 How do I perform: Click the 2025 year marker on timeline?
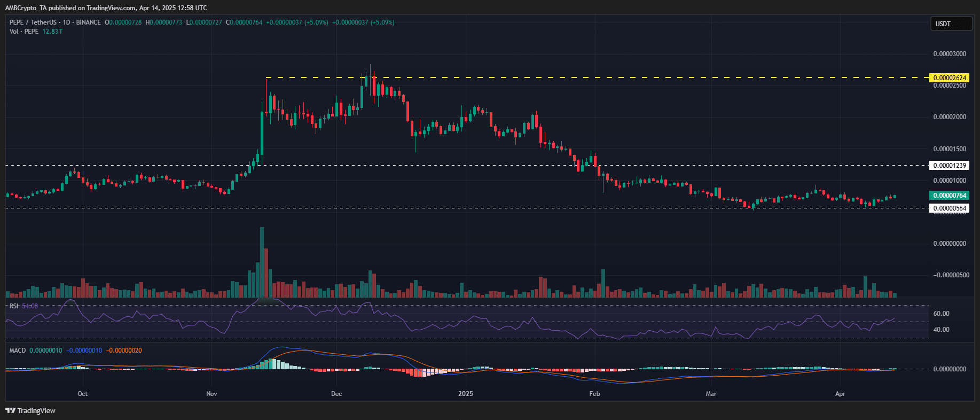tap(466, 394)
